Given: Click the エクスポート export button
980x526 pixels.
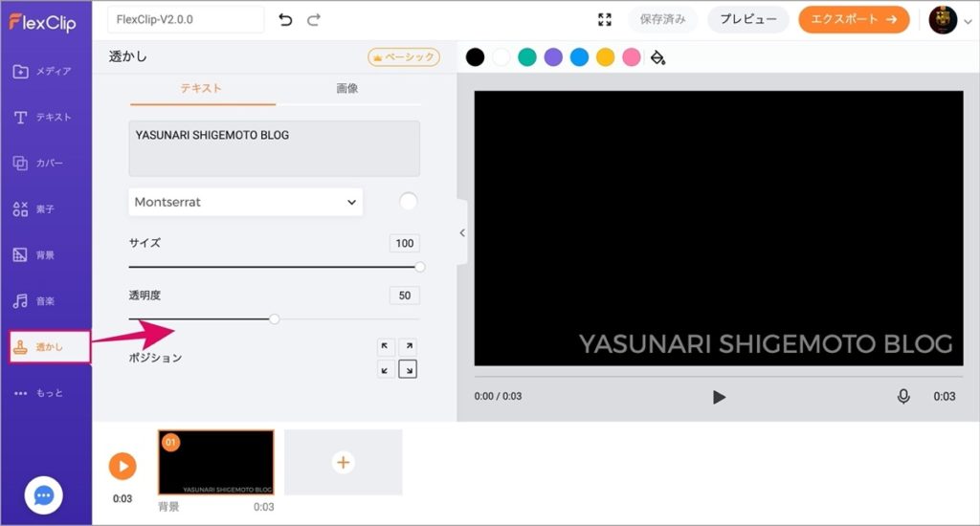Looking at the screenshot, I should (x=854, y=19).
